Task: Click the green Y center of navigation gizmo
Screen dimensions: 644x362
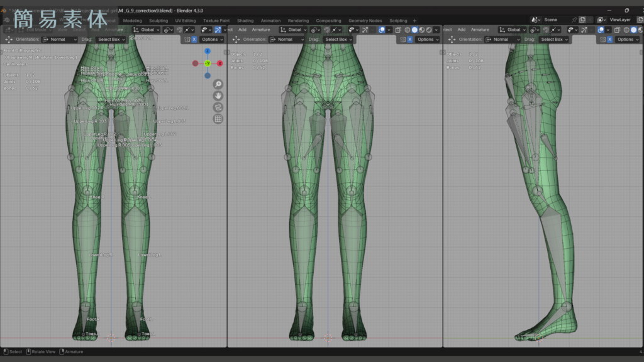Action: point(208,63)
